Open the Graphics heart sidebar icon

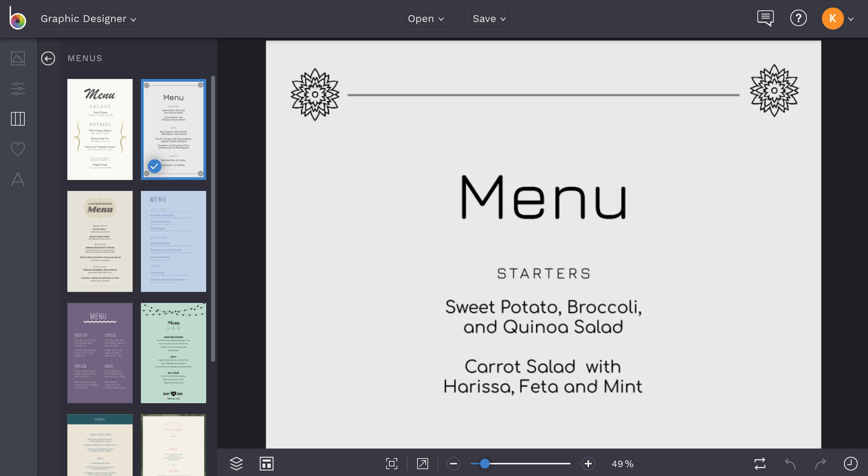pyautogui.click(x=18, y=149)
